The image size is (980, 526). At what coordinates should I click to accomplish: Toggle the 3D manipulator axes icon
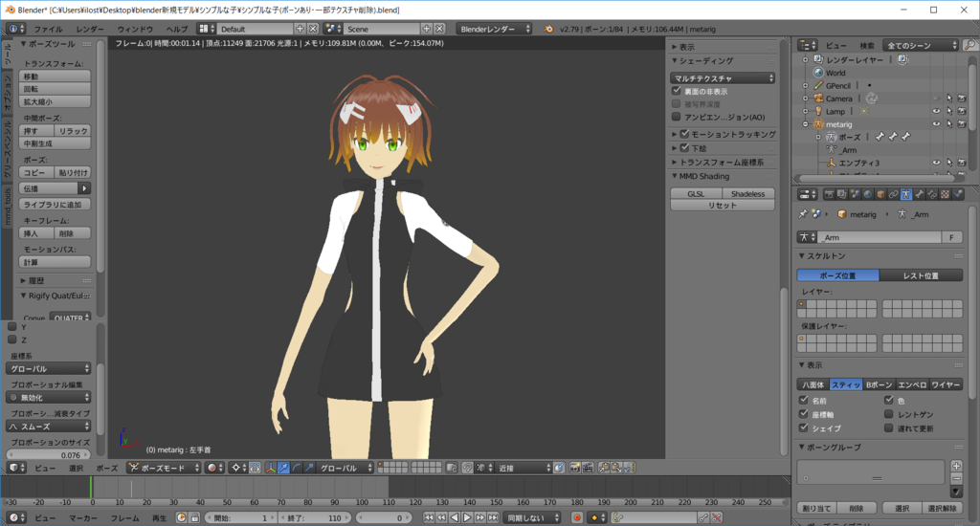(270, 468)
